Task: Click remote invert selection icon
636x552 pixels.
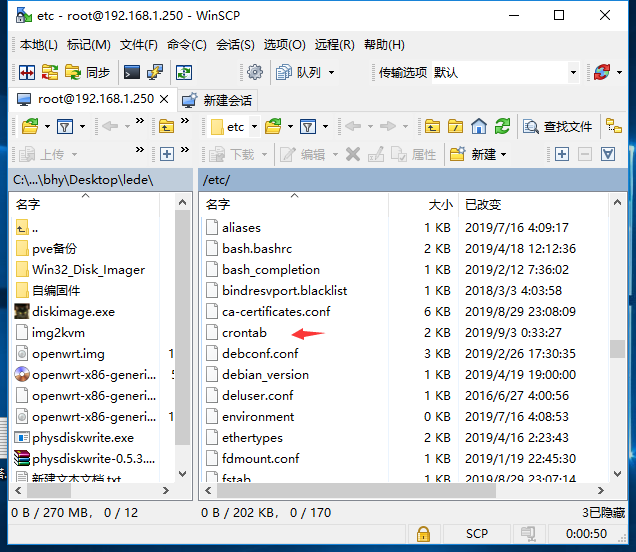Action: coord(608,155)
